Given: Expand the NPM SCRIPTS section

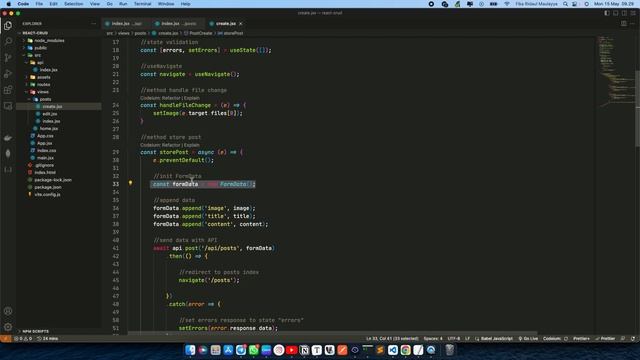Looking at the screenshot, I should [x=36, y=331].
